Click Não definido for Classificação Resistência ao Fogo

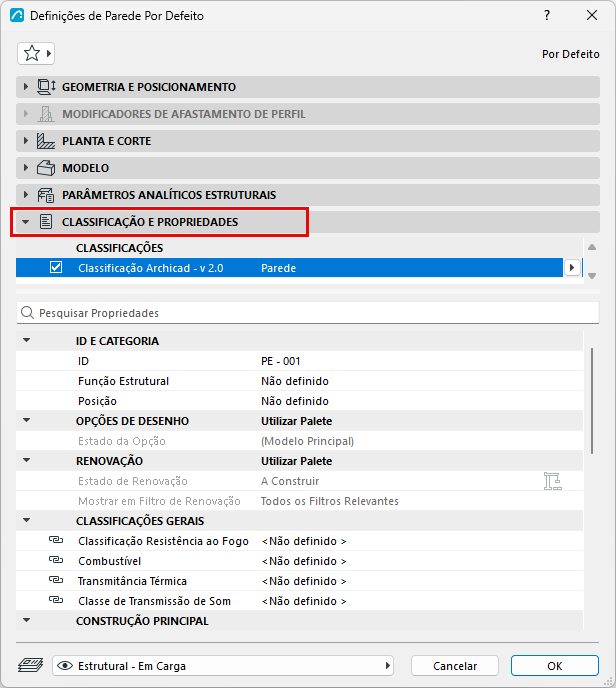304,541
